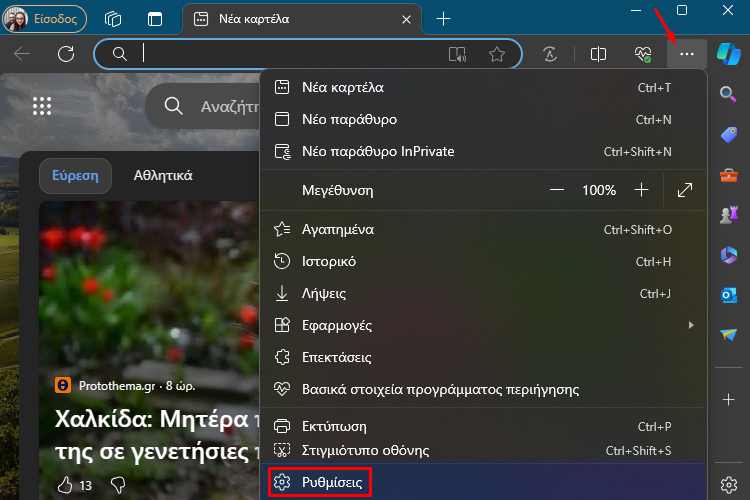Click the read aloud icon in address bar
This screenshot has height=500, width=750.
click(457, 54)
